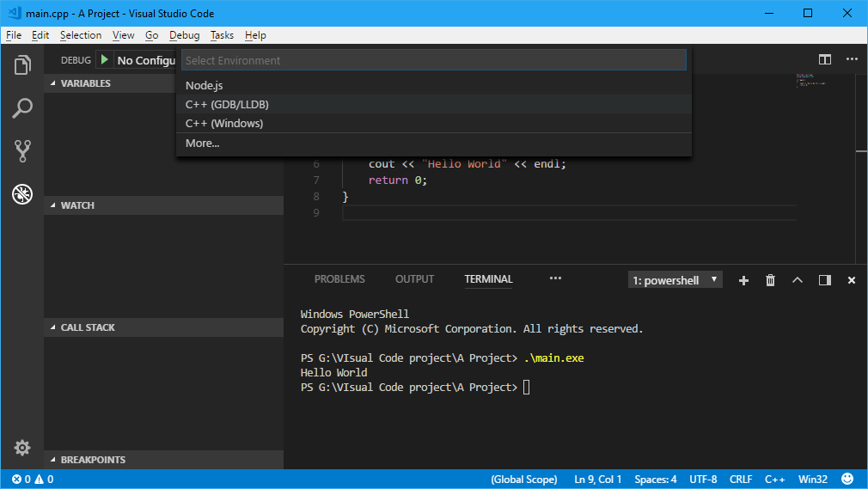The height and width of the screenshot is (489, 868).
Task: Click the closing brace on line 8
Action: point(345,197)
